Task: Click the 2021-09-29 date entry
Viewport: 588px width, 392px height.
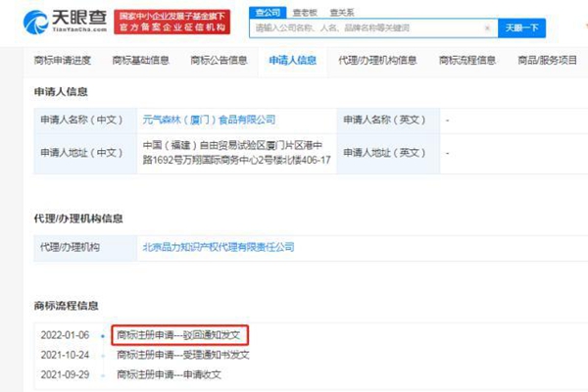Action: [x=65, y=374]
